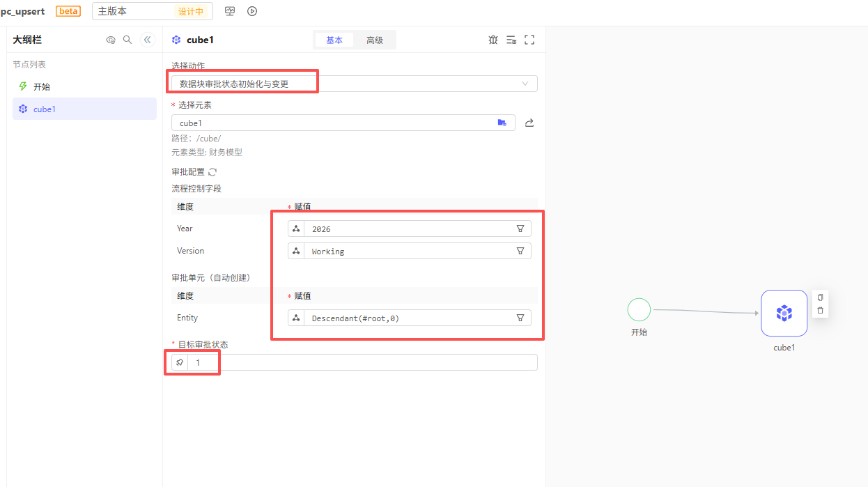Click the monitor icon beside version selector
The height and width of the screenshot is (487, 868).
point(230,11)
